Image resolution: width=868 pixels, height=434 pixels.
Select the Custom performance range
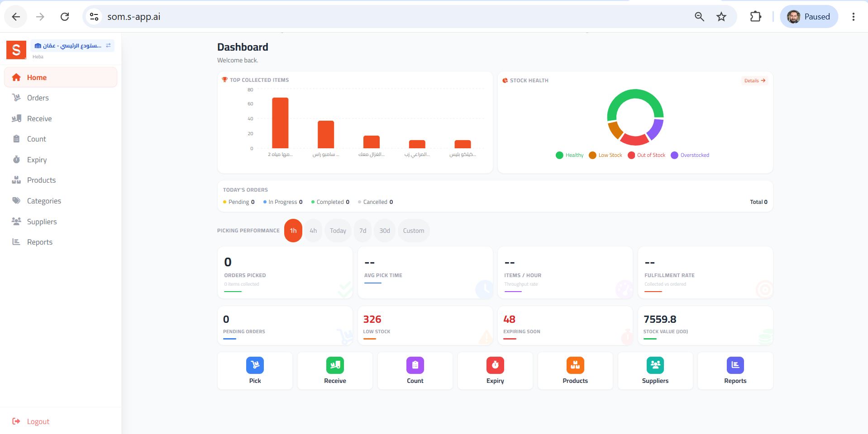pyautogui.click(x=414, y=231)
